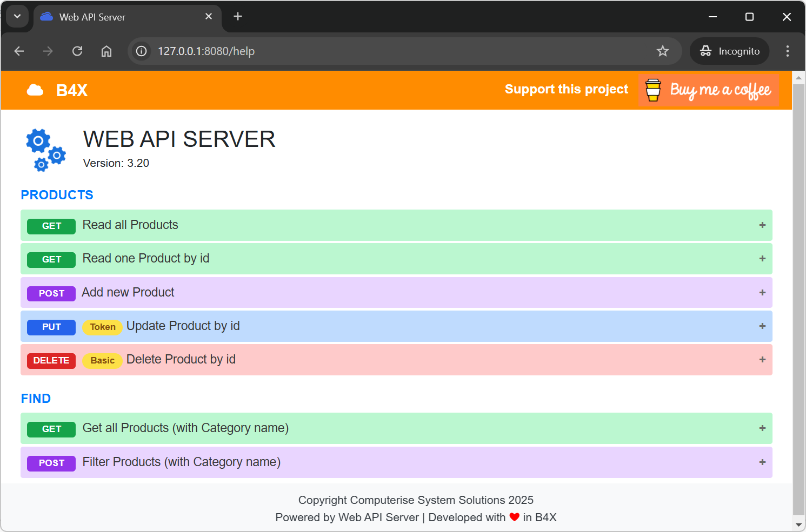Open the tab search dropdown arrow
Image resolution: width=806 pixels, height=532 pixels.
tap(17, 16)
